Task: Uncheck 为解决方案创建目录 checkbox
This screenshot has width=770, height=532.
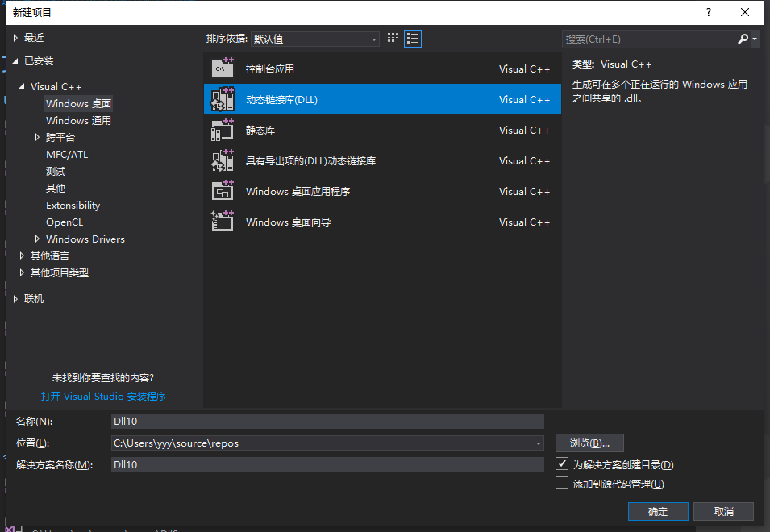Action: pyautogui.click(x=562, y=464)
